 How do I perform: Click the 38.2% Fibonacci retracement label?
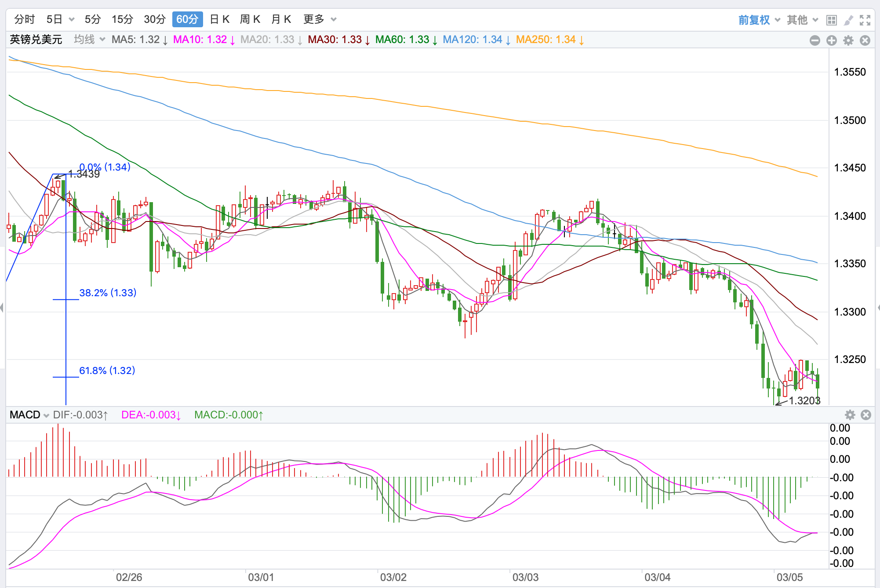point(108,293)
